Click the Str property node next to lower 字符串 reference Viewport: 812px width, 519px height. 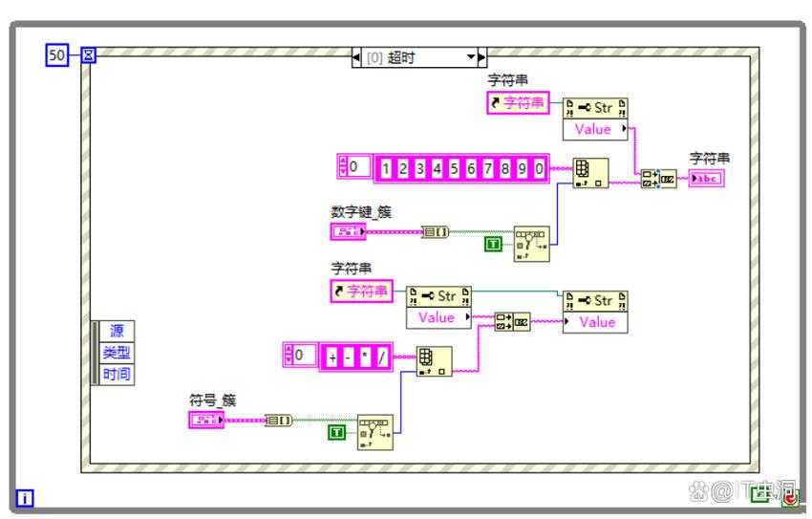point(438,296)
